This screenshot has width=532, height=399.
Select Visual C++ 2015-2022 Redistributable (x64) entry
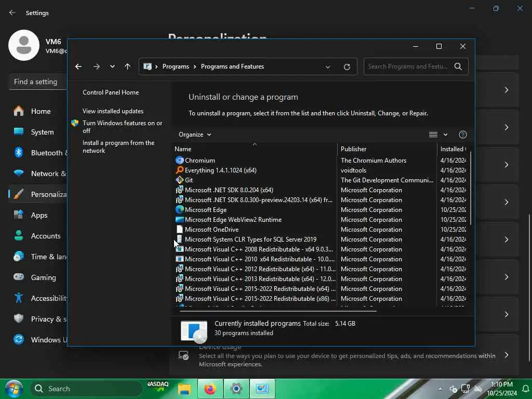pos(260,289)
